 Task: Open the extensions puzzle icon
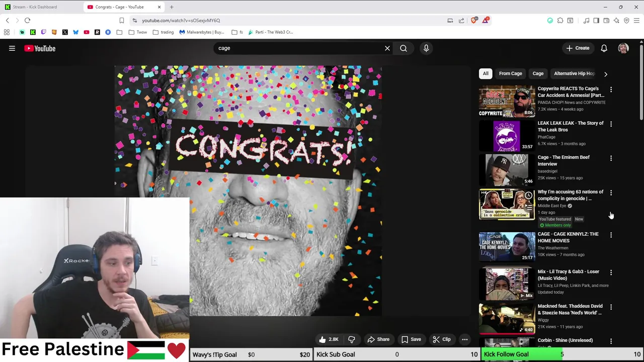[x=560, y=21]
